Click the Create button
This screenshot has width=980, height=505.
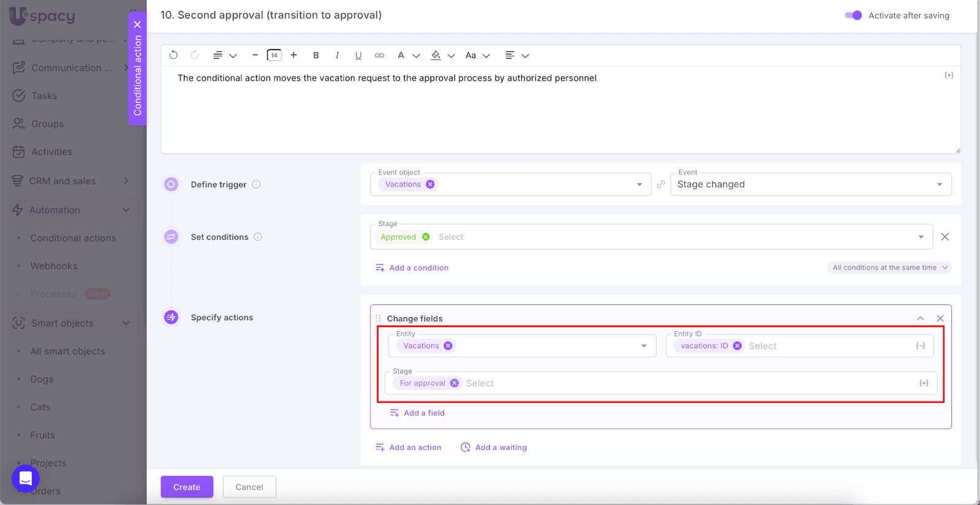point(187,487)
